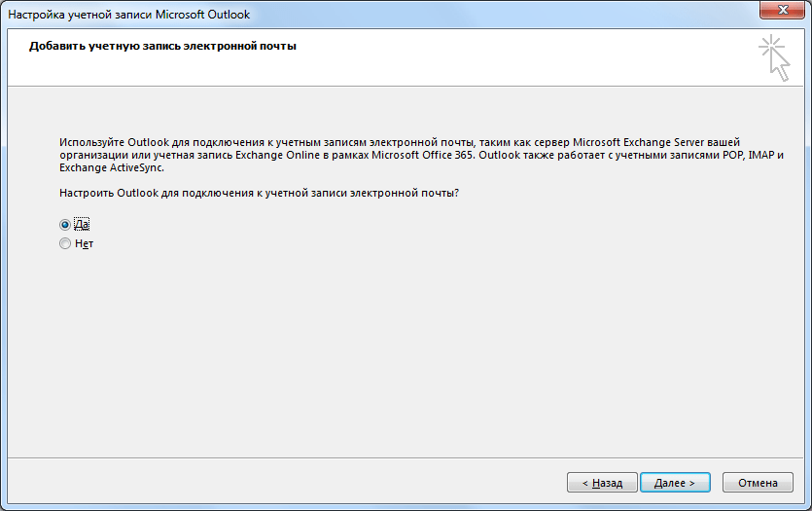Choose the "Нет" radio option
The image size is (812, 511).
(65, 243)
